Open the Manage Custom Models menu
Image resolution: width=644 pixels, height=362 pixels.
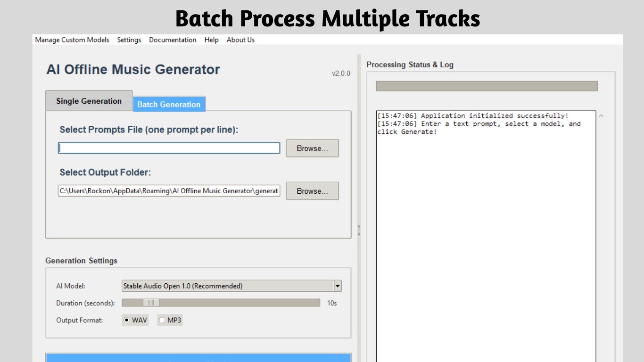pyautogui.click(x=72, y=40)
